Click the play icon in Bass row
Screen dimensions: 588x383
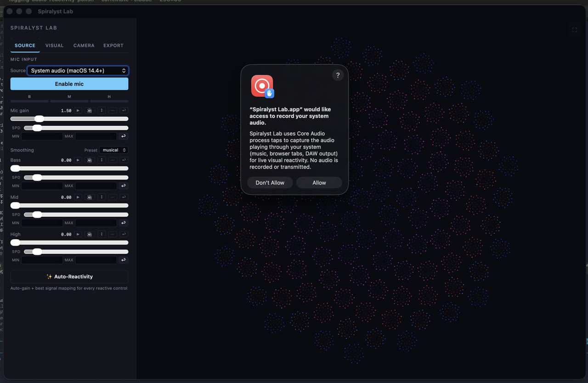[x=78, y=160]
